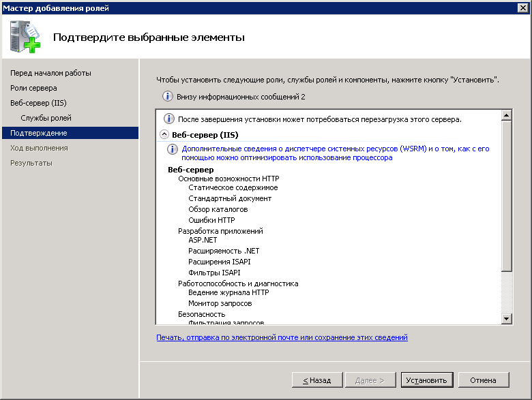Click 'Обзор каталогов' entry
Image resolution: width=532 pixels, height=400 pixels.
(218, 209)
